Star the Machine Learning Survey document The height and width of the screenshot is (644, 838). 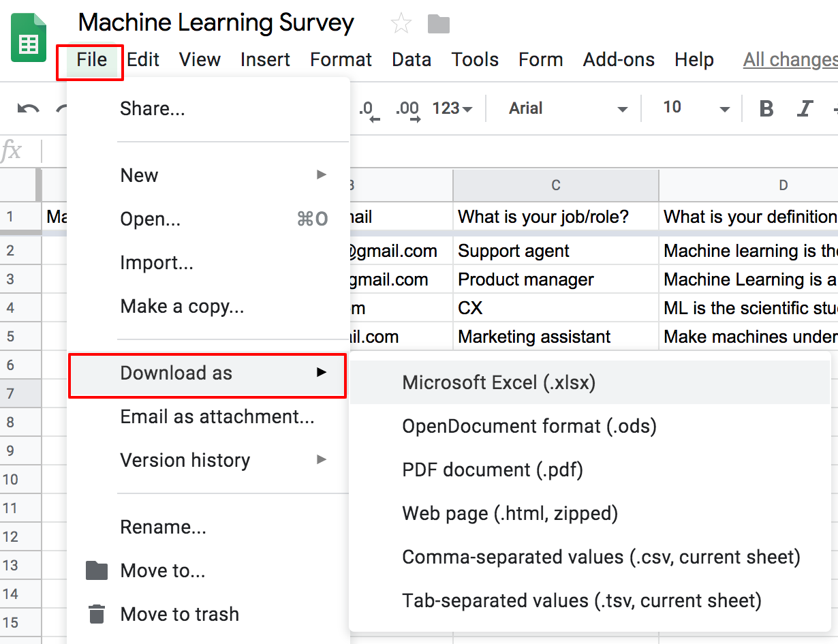pos(401,25)
